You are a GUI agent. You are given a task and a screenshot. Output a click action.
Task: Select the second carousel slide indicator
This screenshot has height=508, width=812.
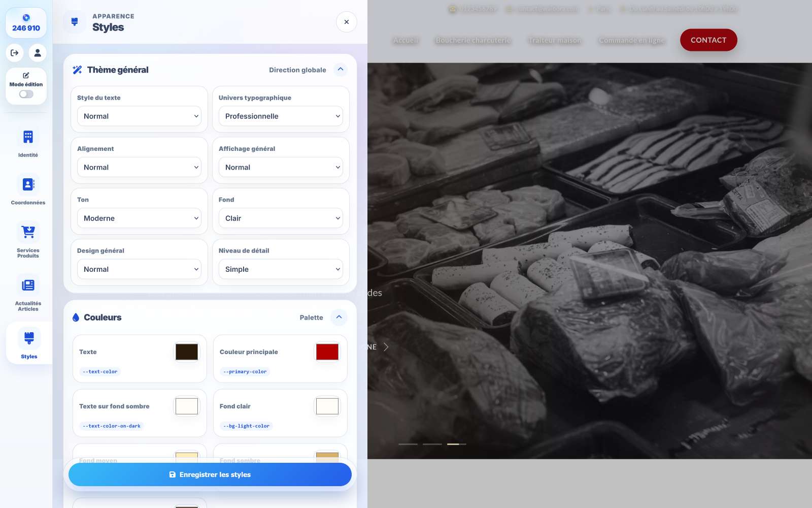tap(432, 444)
